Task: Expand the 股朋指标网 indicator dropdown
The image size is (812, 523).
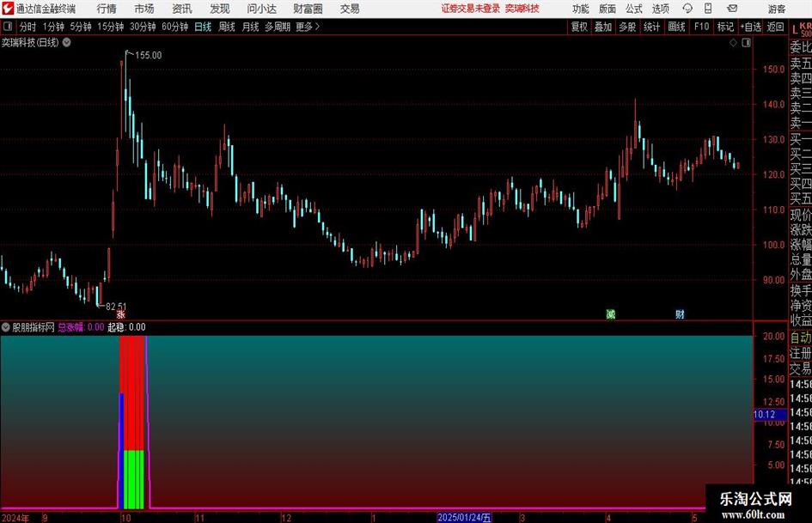Action: click(x=6, y=327)
